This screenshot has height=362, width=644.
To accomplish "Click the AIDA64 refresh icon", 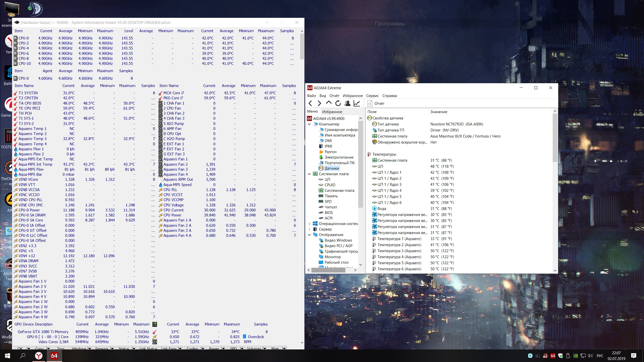I will [x=338, y=103].
